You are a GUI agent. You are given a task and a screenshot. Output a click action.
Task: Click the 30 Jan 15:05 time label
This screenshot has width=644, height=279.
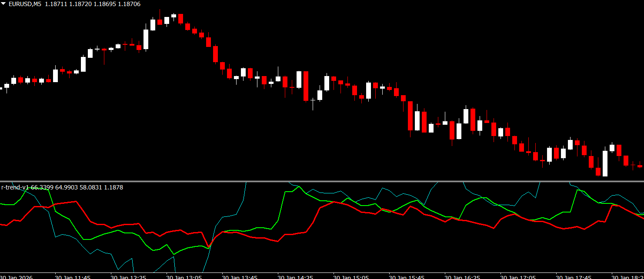coord(351,276)
